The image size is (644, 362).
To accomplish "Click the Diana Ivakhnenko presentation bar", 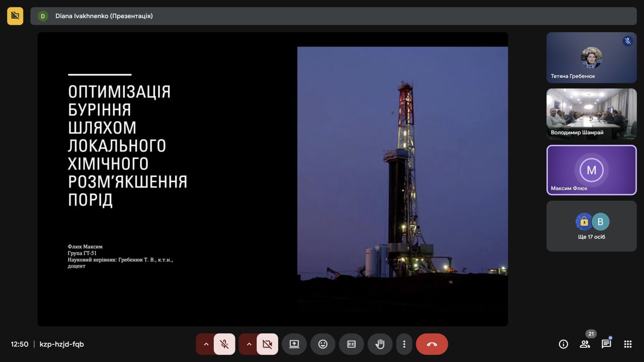I will pos(333,16).
